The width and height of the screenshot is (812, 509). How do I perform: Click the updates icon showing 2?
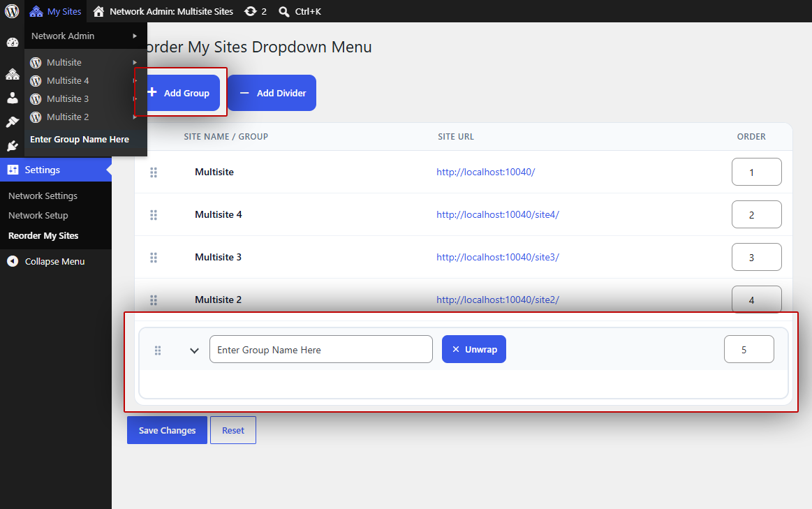(256, 11)
